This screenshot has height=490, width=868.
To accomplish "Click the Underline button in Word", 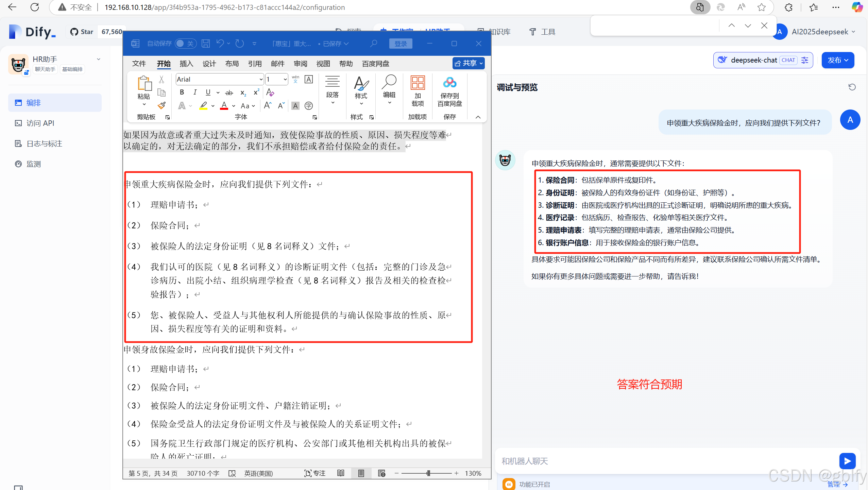I will coord(208,92).
